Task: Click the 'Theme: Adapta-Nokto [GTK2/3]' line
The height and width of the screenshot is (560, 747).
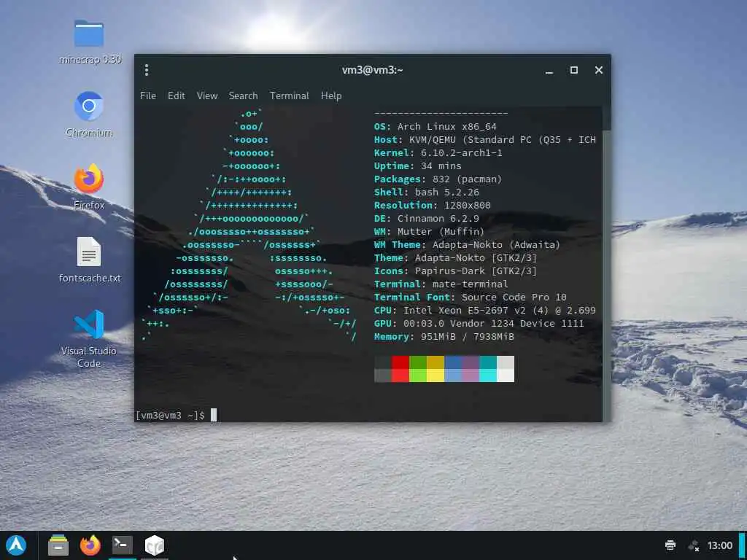Action: pos(455,257)
